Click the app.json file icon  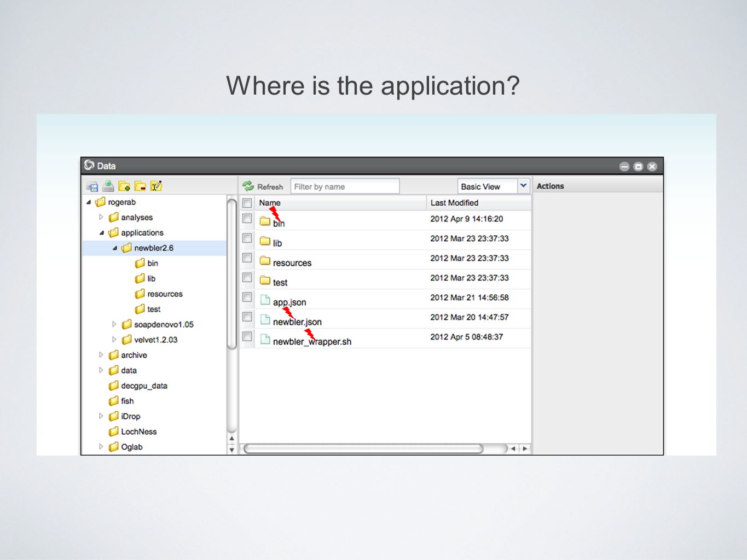point(265,300)
